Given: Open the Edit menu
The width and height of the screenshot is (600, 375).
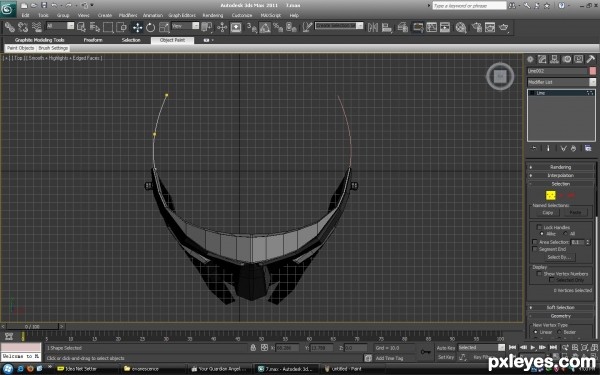Looking at the screenshot, I should [x=25, y=15].
